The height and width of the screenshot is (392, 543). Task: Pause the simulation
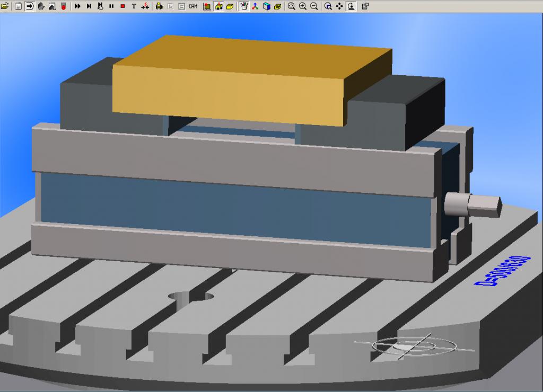pos(111,6)
